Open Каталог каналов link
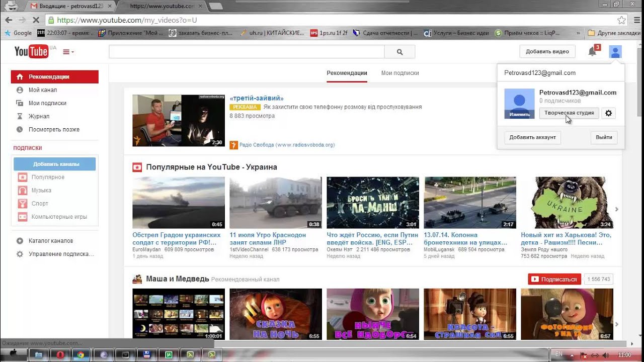The width and height of the screenshot is (644, 362). click(50, 241)
